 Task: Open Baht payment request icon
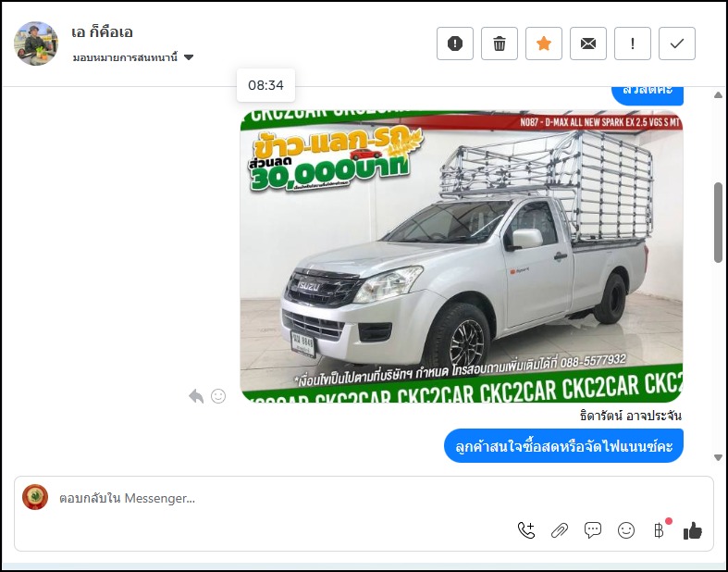click(x=659, y=530)
